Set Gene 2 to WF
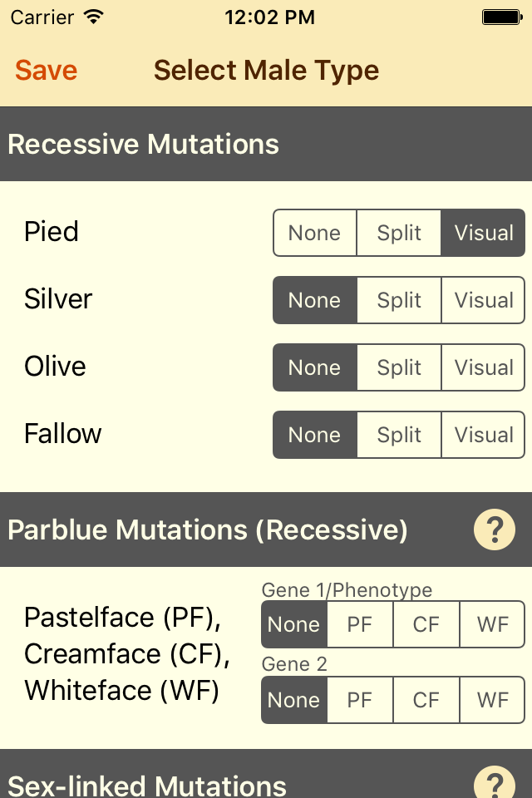This screenshot has height=798, width=532. point(492,700)
